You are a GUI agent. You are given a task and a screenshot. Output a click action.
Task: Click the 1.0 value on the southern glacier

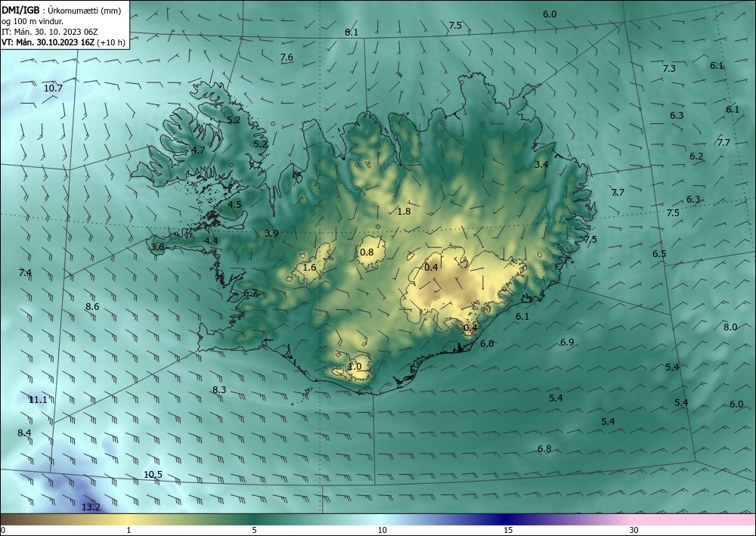(x=355, y=367)
